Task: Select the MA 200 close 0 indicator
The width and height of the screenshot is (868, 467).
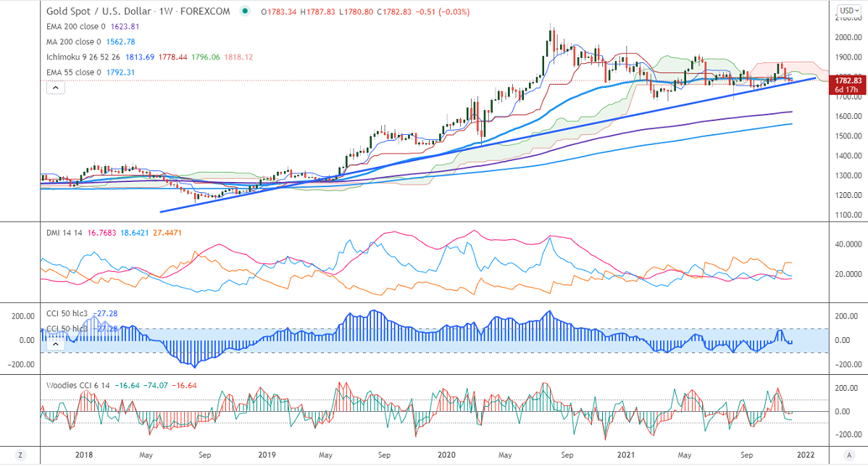Action: [74, 41]
